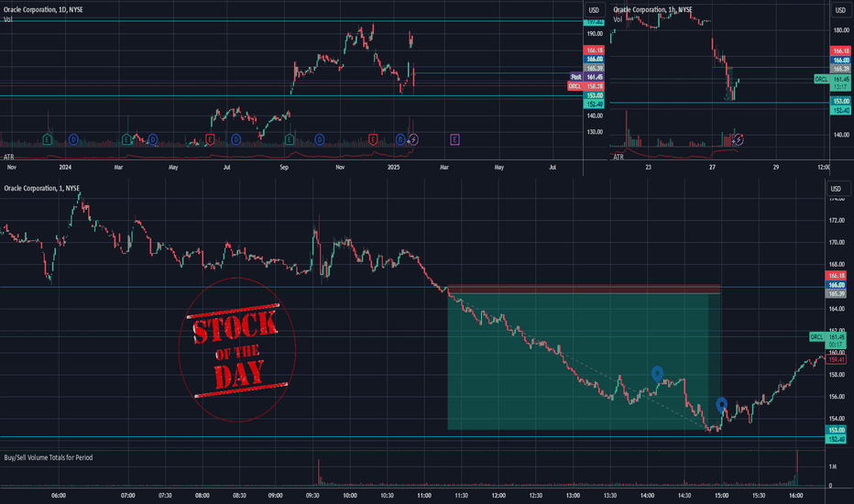The height and width of the screenshot is (504, 854).
Task: Click the 'Oracle Corporation, 1D, NYSE' legend
Action: coord(44,10)
